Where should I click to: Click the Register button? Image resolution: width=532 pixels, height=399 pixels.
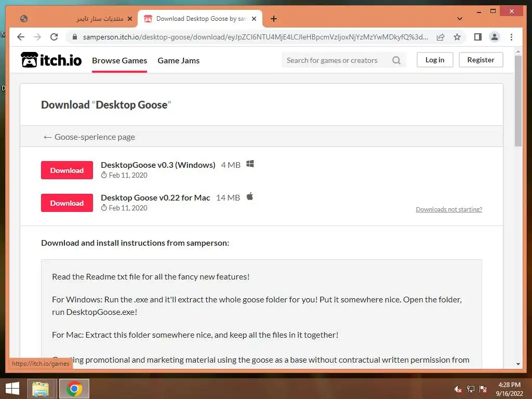click(481, 60)
